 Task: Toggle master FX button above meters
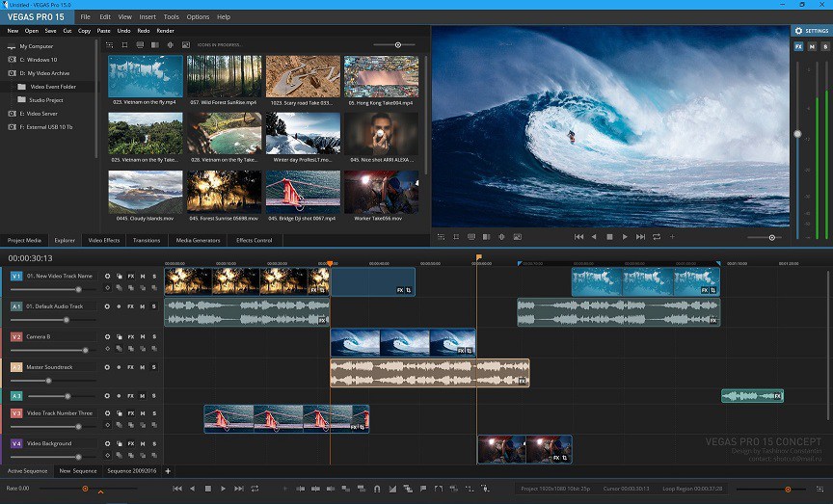(x=798, y=46)
